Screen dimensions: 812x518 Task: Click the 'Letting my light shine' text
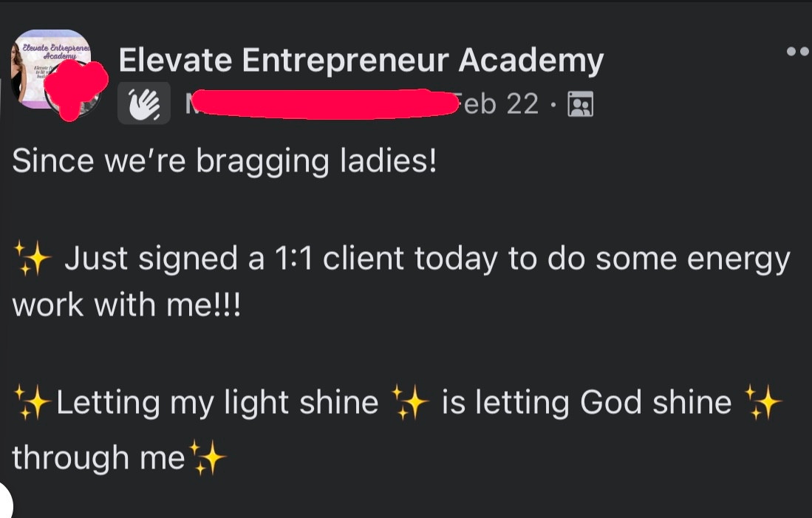[x=216, y=403]
